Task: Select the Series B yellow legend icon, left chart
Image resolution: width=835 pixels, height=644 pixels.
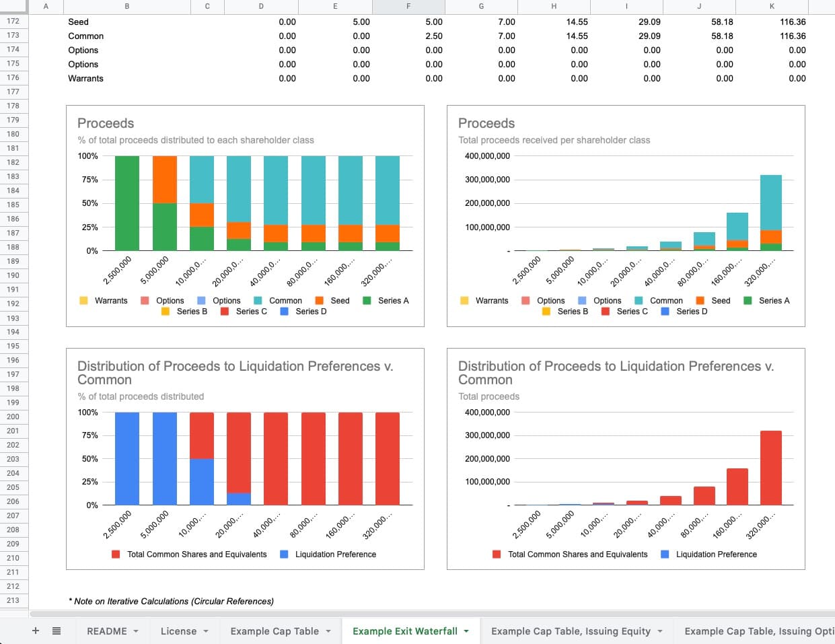Action: [x=166, y=312]
